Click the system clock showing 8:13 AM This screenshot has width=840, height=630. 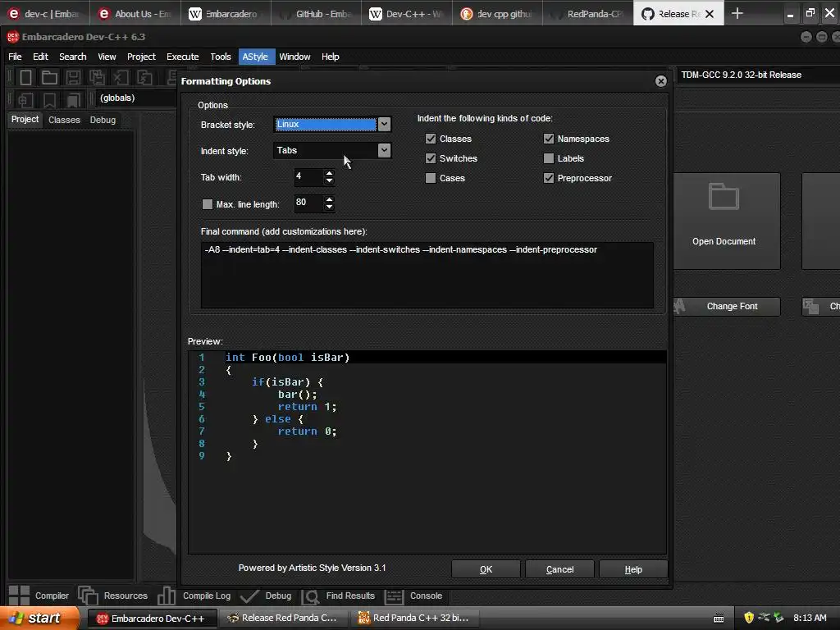coord(810,618)
